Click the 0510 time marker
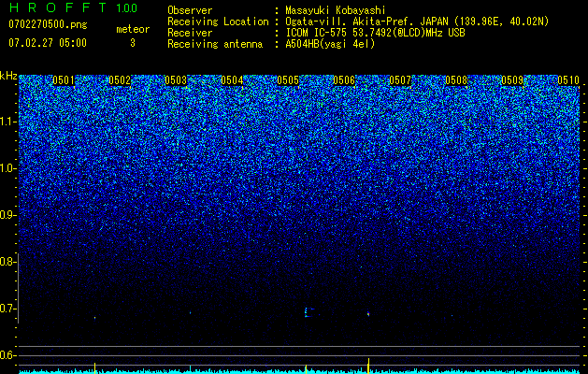 [568, 80]
